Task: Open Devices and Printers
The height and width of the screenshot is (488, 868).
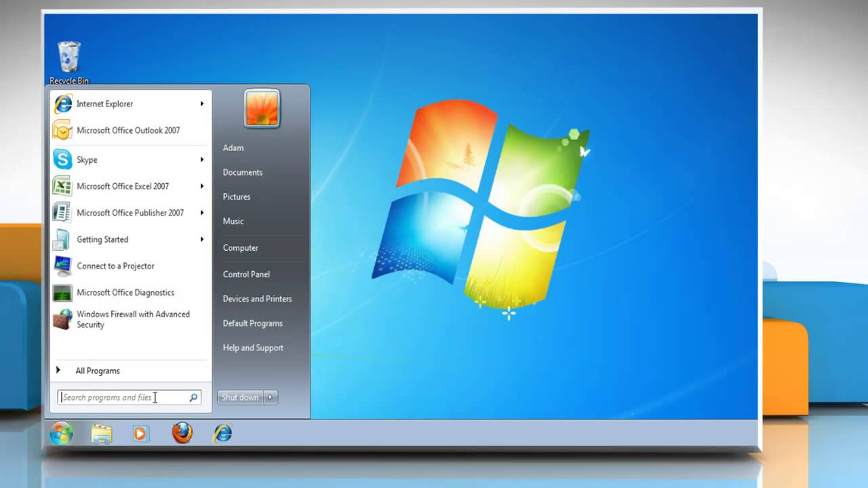Action: (258, 299)
